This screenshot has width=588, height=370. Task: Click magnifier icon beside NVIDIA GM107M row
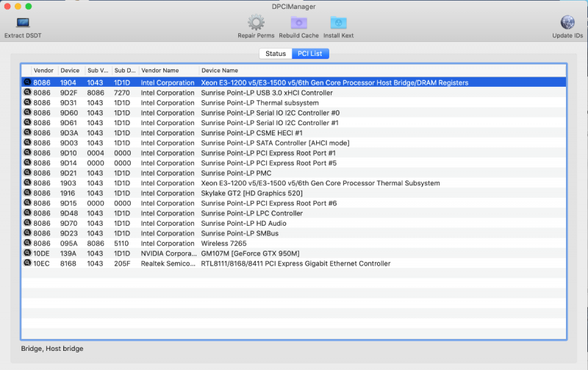click(x=27, y=253)
